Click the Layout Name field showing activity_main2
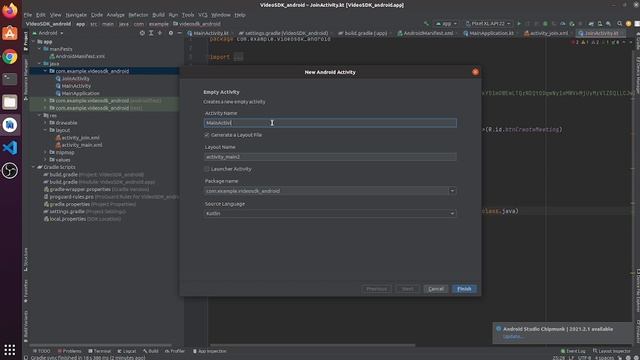 330,157
